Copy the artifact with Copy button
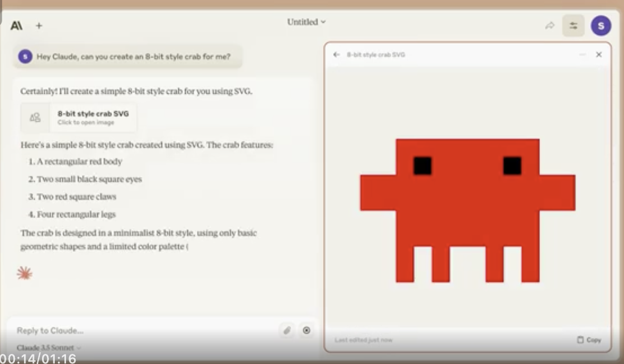This screenshot has width=624, height=364. (589, 340)
